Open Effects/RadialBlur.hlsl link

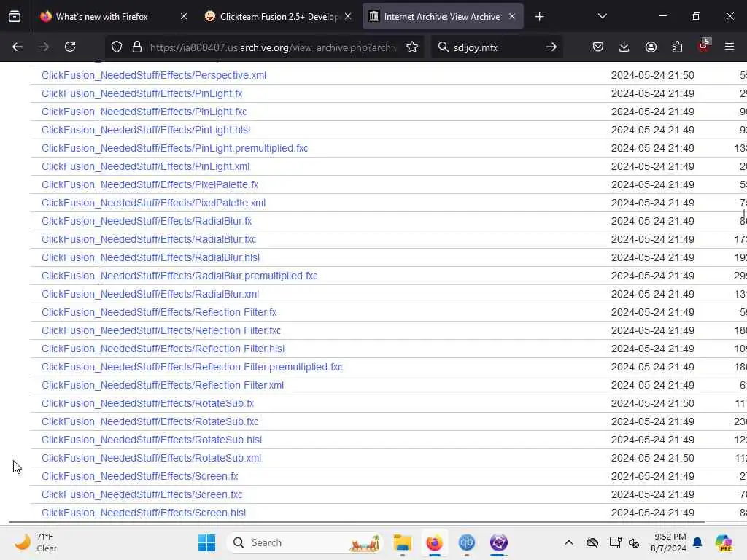click(150, 257)
